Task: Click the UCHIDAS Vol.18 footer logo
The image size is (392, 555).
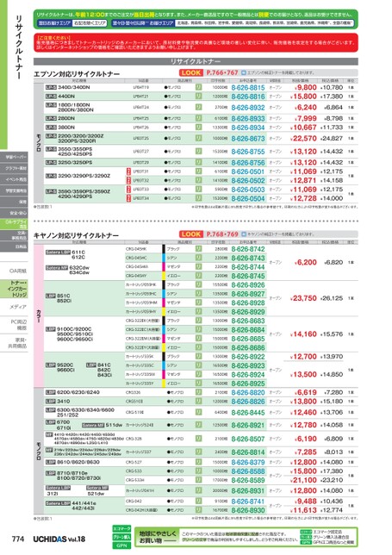Action: click(x=59, y=539)
